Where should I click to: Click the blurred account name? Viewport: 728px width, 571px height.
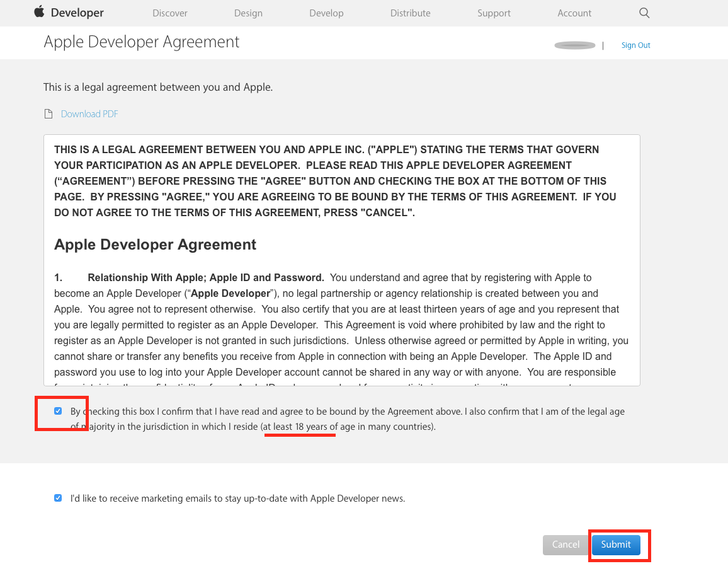coord(575,45)
